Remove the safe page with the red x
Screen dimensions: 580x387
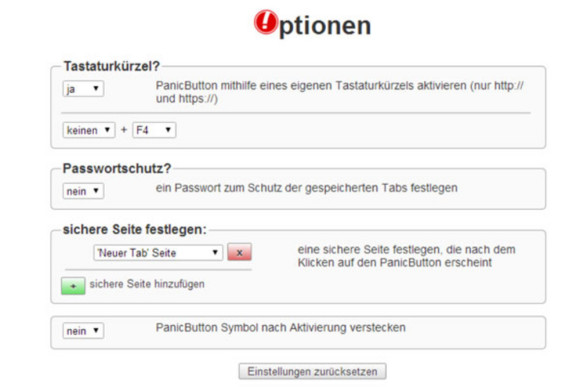click(x=239, y=253)
